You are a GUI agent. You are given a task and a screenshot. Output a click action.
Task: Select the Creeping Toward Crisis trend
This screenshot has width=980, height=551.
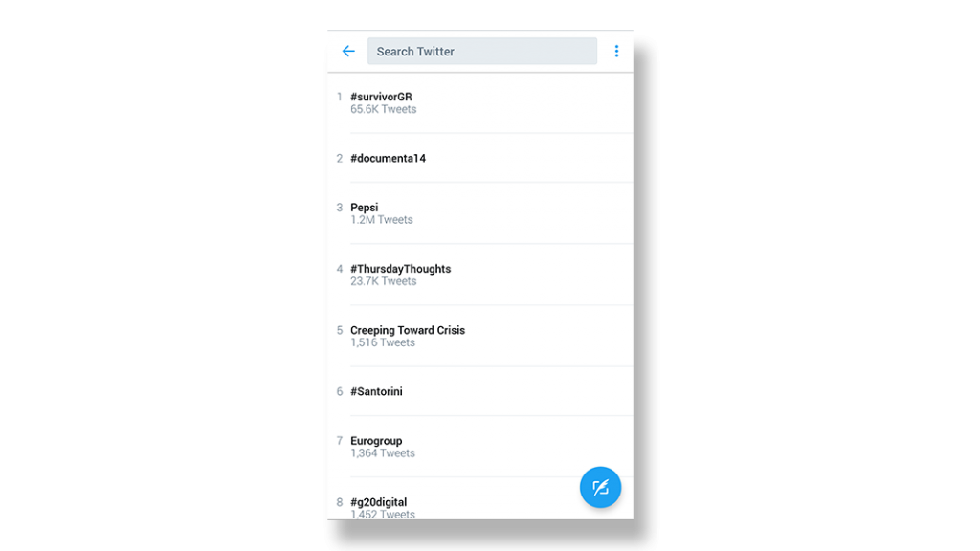480,336
